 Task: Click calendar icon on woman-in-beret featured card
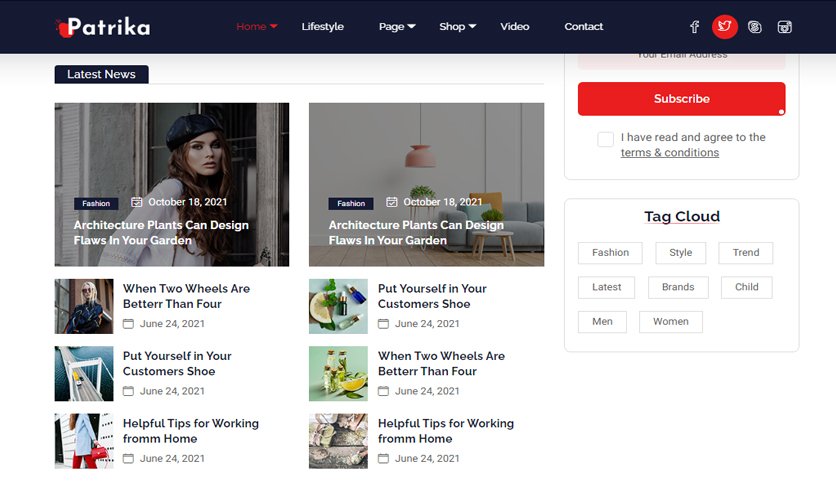[137, 202]
